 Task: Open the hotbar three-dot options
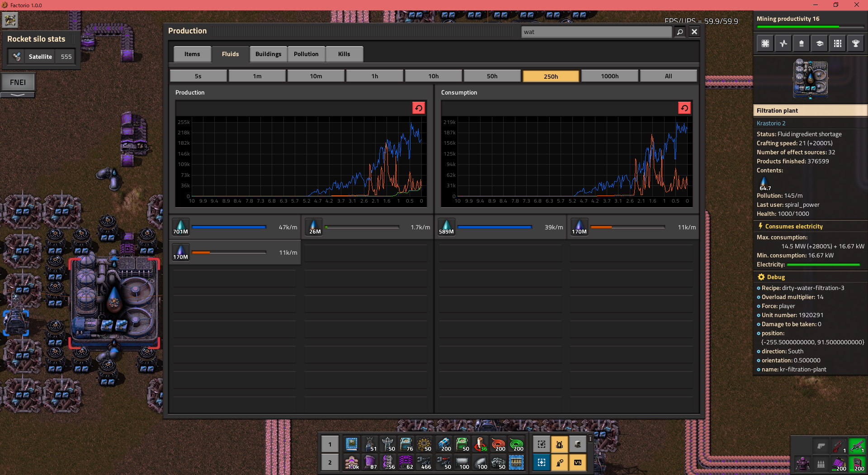(590, 439)
